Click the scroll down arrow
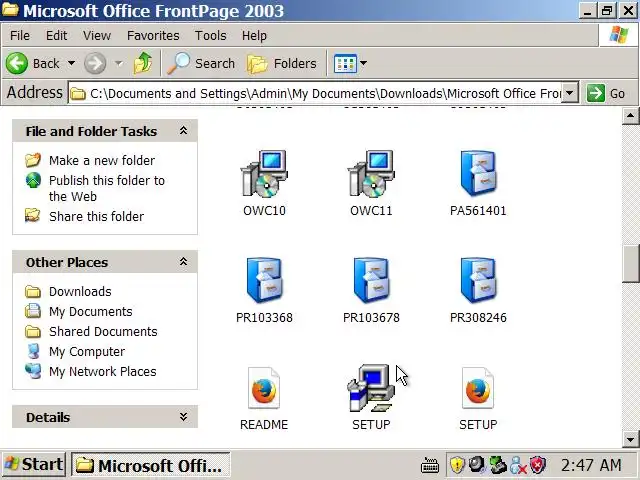This screenshot has height=480, width=640. coord(631,440)
